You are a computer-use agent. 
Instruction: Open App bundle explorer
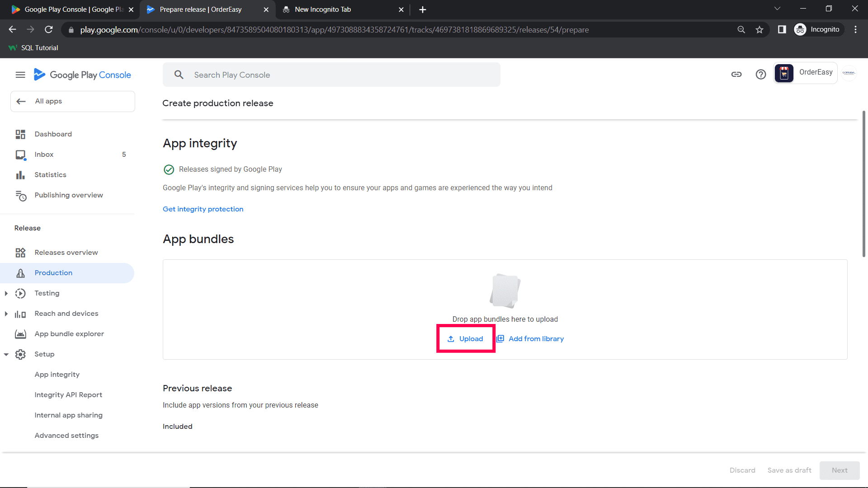pos(69,334)
